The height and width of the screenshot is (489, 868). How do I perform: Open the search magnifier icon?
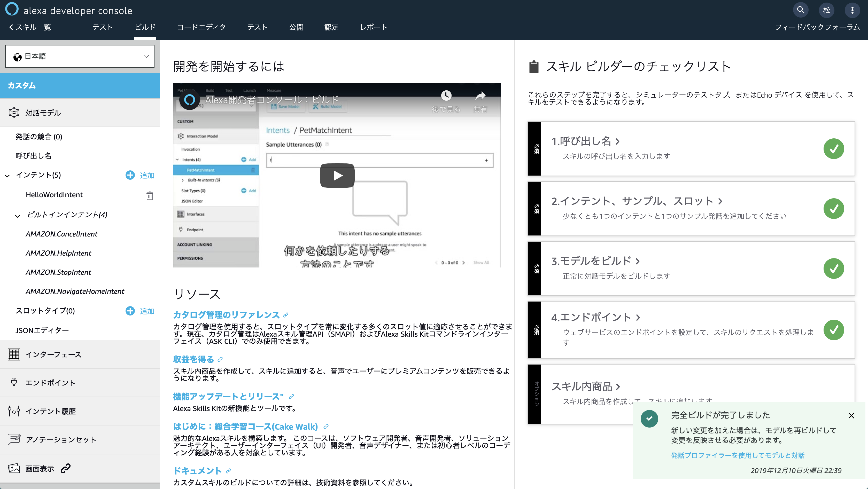tap(801, 10)
